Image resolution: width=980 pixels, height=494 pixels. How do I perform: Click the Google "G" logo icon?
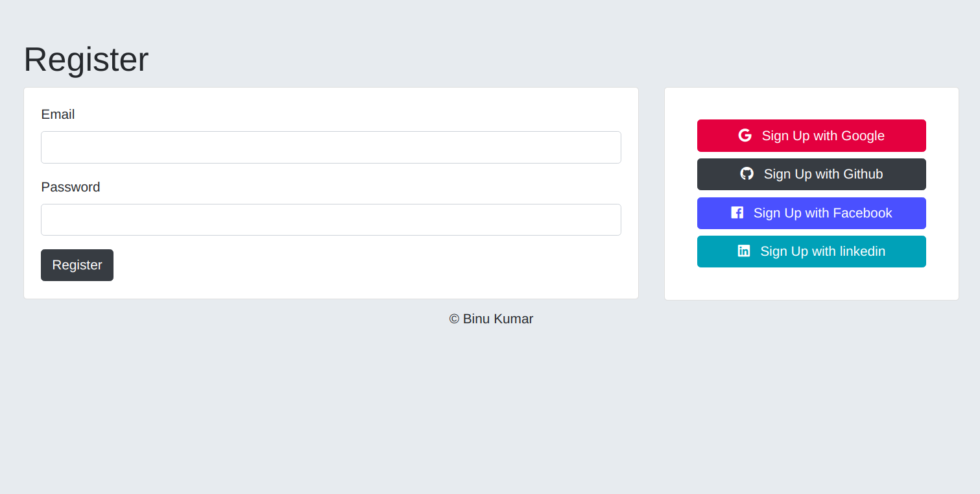coord(745,135)
